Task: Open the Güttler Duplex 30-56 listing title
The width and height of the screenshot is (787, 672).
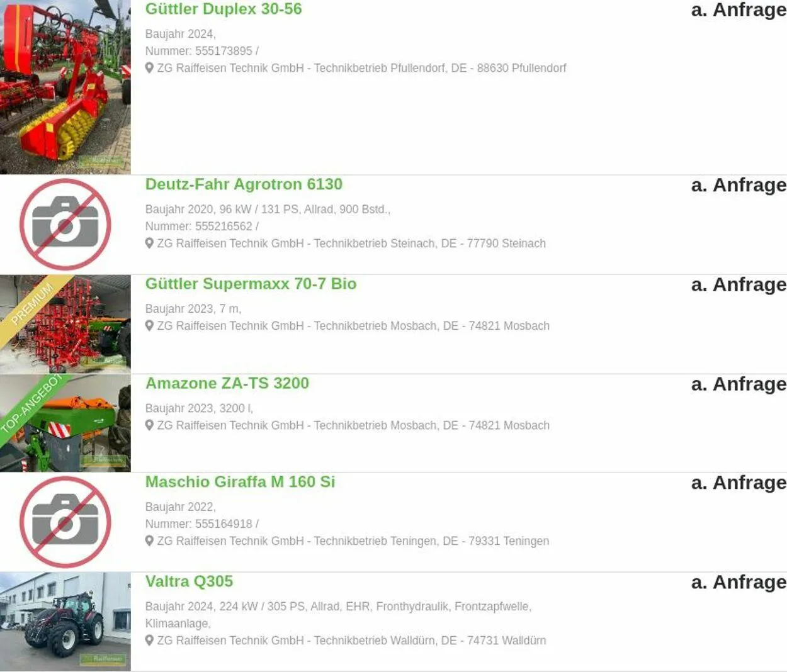Action: tap(224, 9)
